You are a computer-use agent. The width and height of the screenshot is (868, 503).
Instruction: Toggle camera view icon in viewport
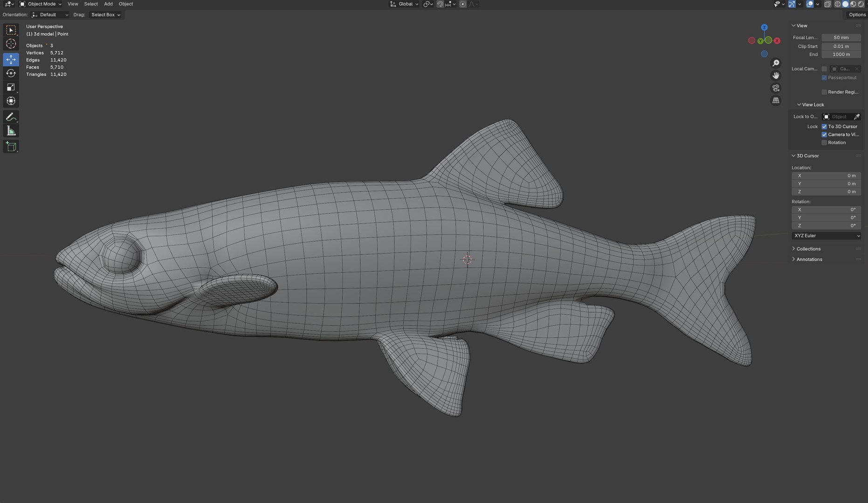click(776, 88)
